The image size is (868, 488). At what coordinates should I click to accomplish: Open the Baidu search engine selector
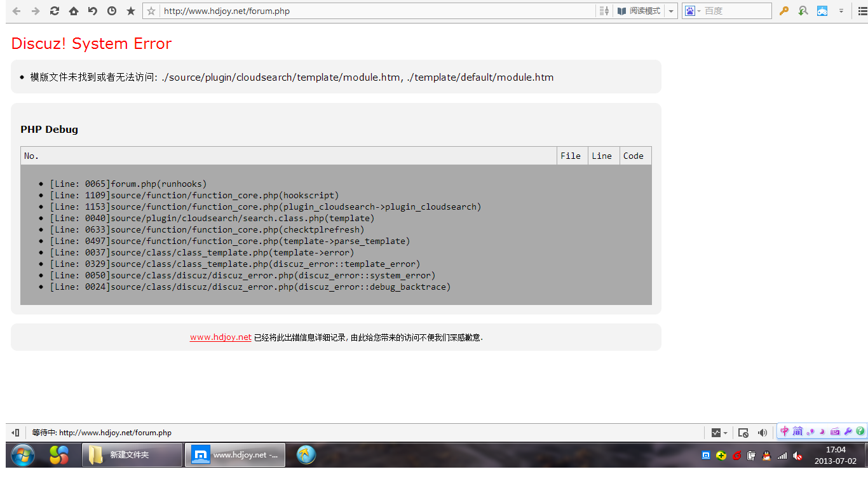pyautogui.click(x=693, y=11)
